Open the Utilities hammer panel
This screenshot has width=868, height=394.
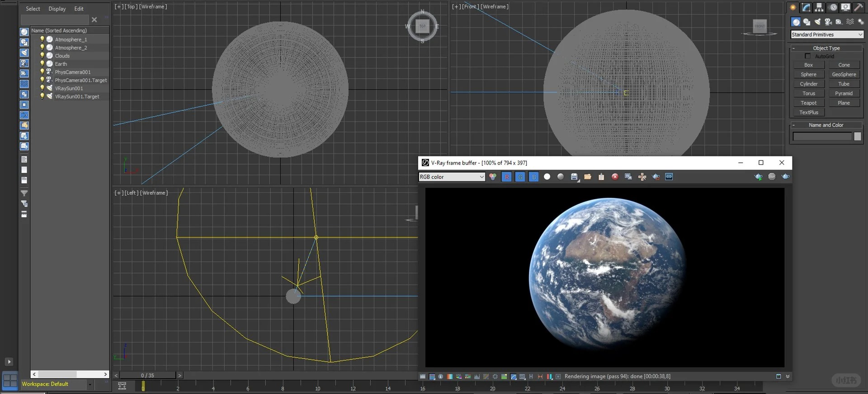tap(858, 7)
